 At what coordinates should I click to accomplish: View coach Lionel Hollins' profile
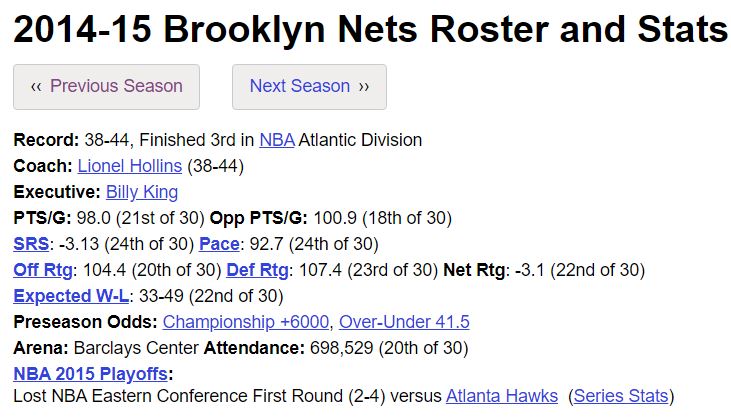tap(130, 166)
